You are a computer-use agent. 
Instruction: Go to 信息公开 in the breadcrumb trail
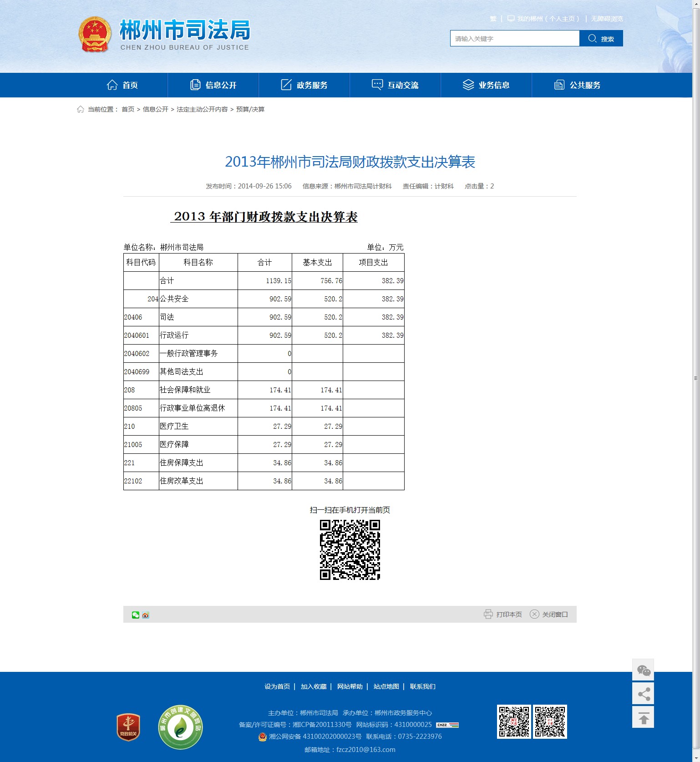(x=156, y=109)
